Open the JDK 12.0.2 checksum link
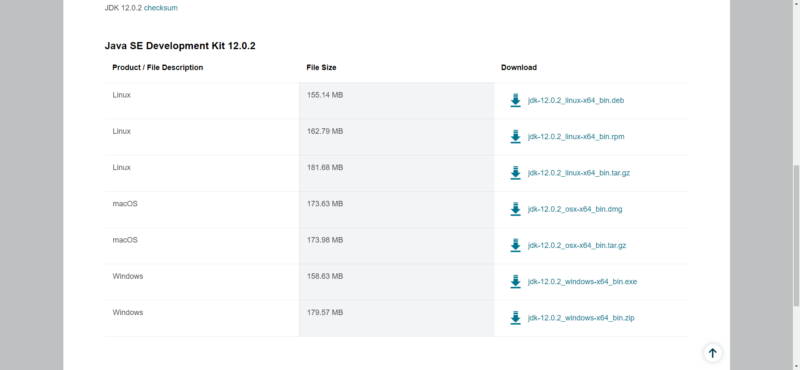Screen dimensions: 800x370 tap(161, 8)
